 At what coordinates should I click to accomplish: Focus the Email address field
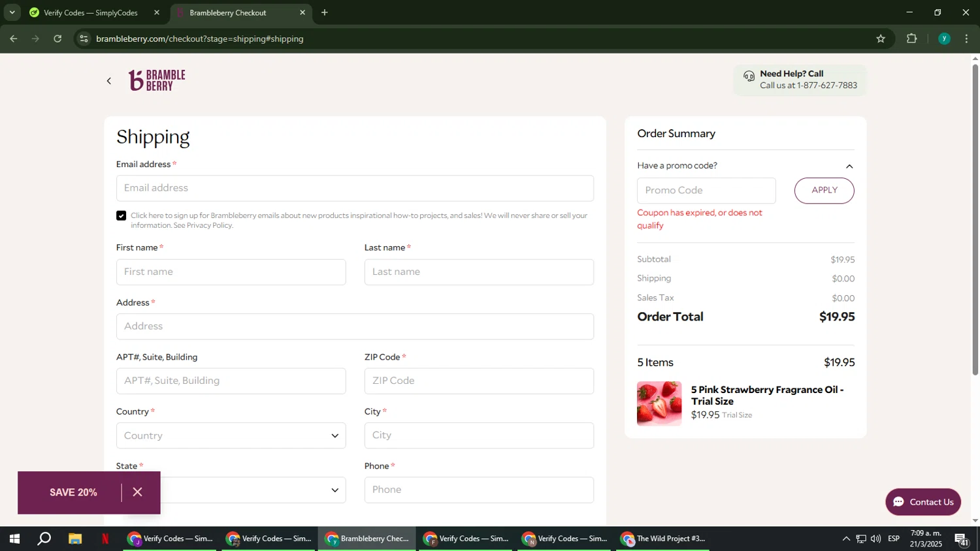point(355,188)
